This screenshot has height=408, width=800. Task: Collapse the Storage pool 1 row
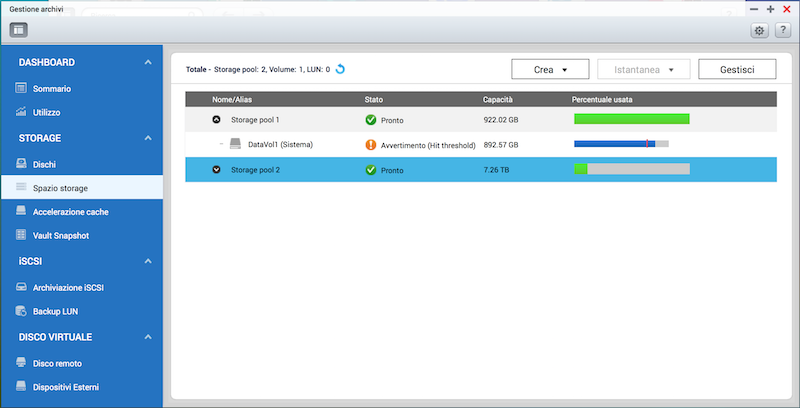pyautogui.click(x=216, y=119)
